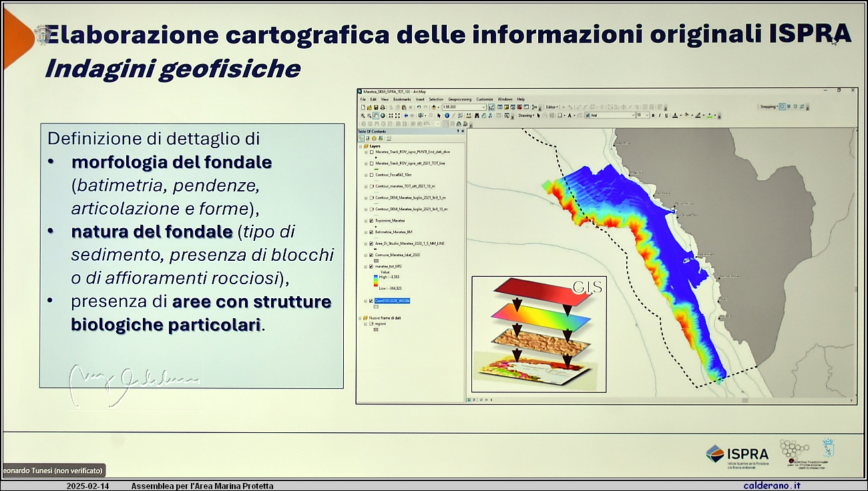This screenshot has width=868, height=491.
Task: Click the Add Data button icon
Action: click(x=435, y=107)
